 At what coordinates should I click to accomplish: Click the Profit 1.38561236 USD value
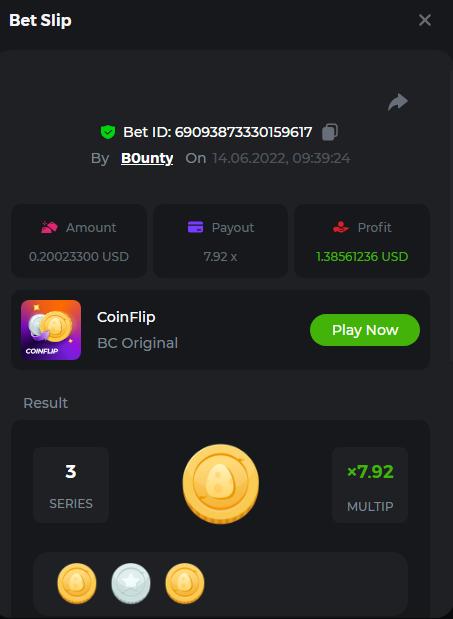tap(362, 257)
